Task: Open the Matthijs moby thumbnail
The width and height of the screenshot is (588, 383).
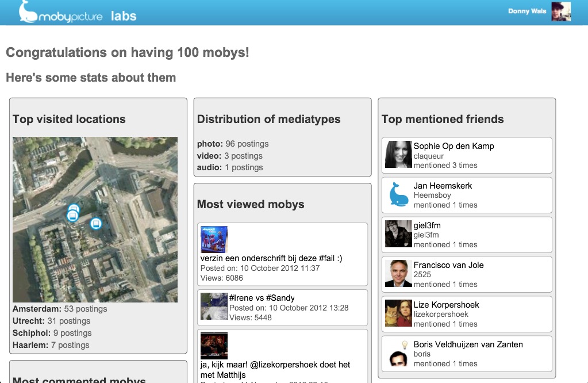Action: [x=214, y=346]
